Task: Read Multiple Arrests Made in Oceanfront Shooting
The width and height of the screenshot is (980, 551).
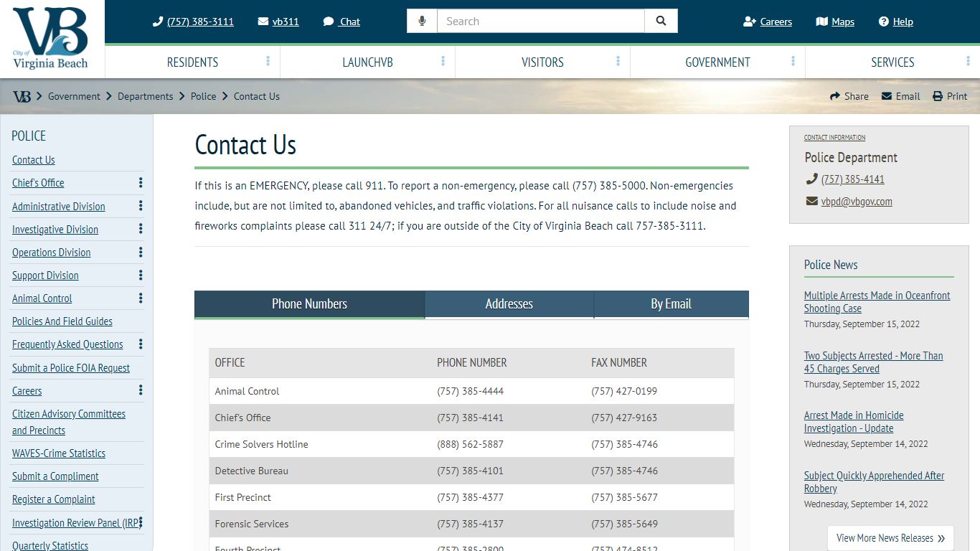Action: [x=877, y=302]
